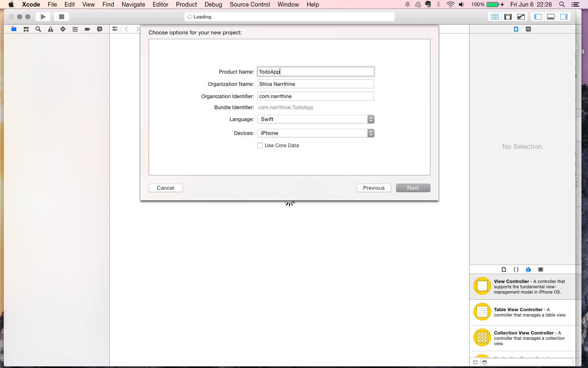The width and height of the screenshot is (588, 368).
Task: Open Spotlight search in menu bar
Action: click(x=562, y=4)
